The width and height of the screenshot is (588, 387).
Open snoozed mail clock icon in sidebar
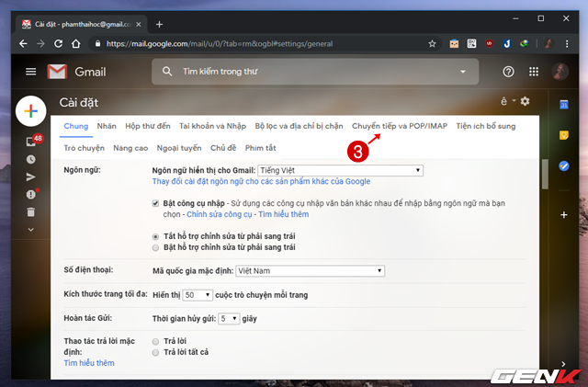30,159
